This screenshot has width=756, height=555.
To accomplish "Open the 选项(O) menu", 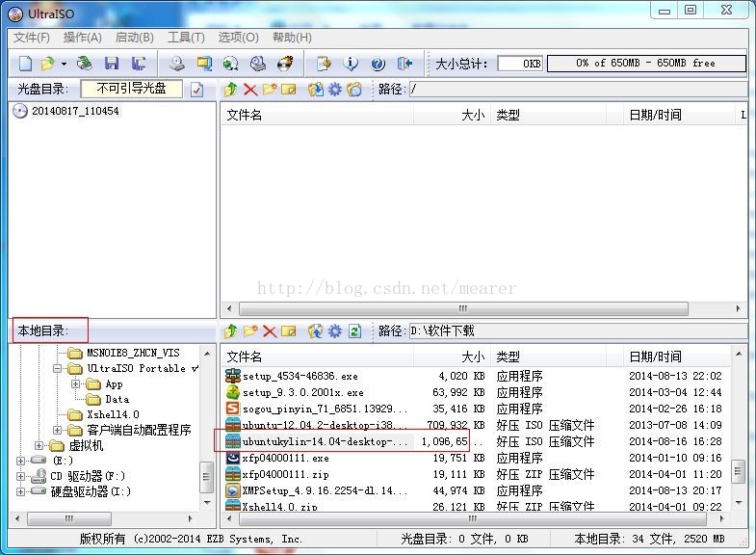I will point(238,38).
